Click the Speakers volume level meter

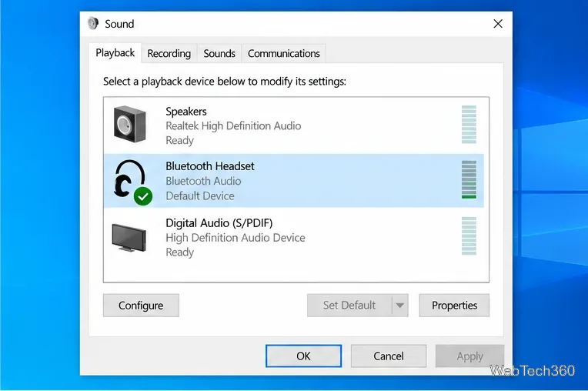[469, 125]
